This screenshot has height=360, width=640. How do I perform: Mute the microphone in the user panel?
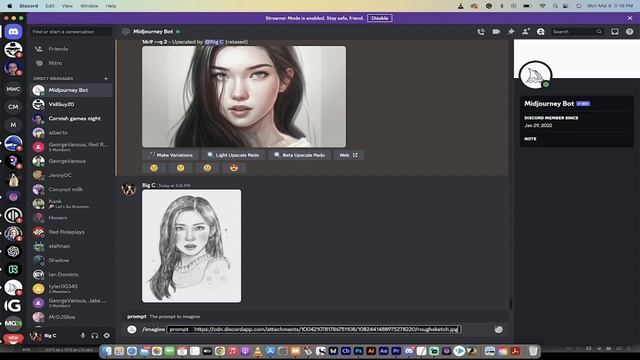[82, 336]
